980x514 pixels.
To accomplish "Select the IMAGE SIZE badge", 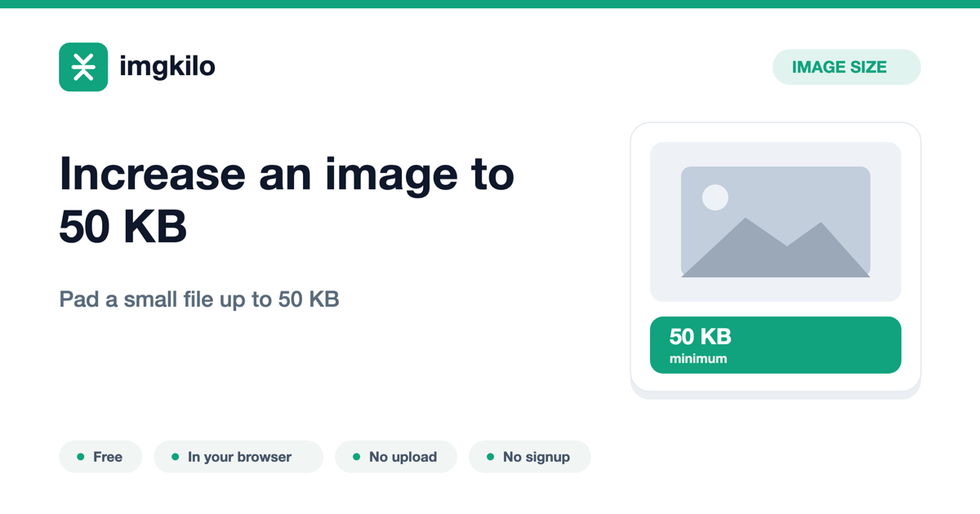I will point(846,67).
